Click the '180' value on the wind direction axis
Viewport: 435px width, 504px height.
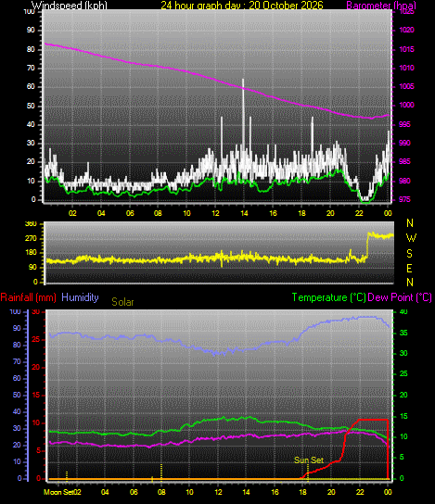32,253
